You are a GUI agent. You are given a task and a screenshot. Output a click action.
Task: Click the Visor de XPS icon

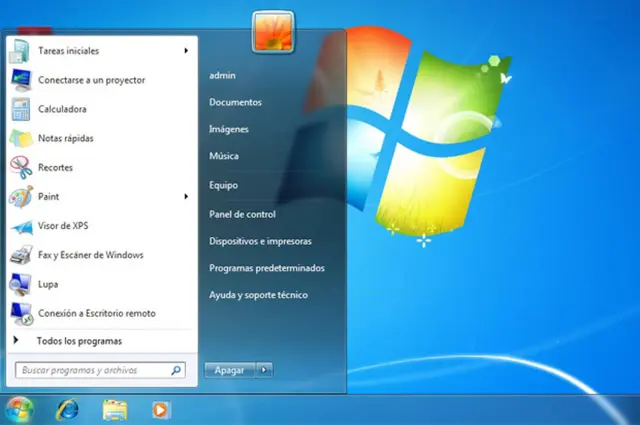click(21, 226)
